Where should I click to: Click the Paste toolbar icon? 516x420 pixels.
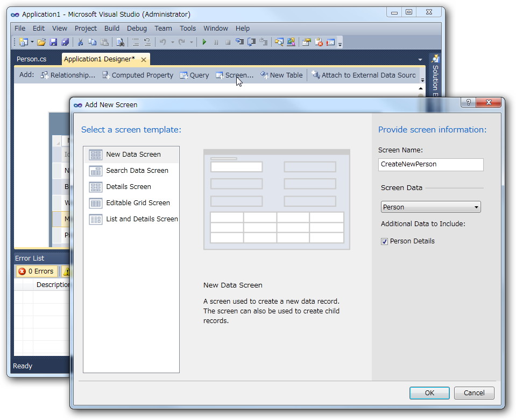click(x=104, y=42)
